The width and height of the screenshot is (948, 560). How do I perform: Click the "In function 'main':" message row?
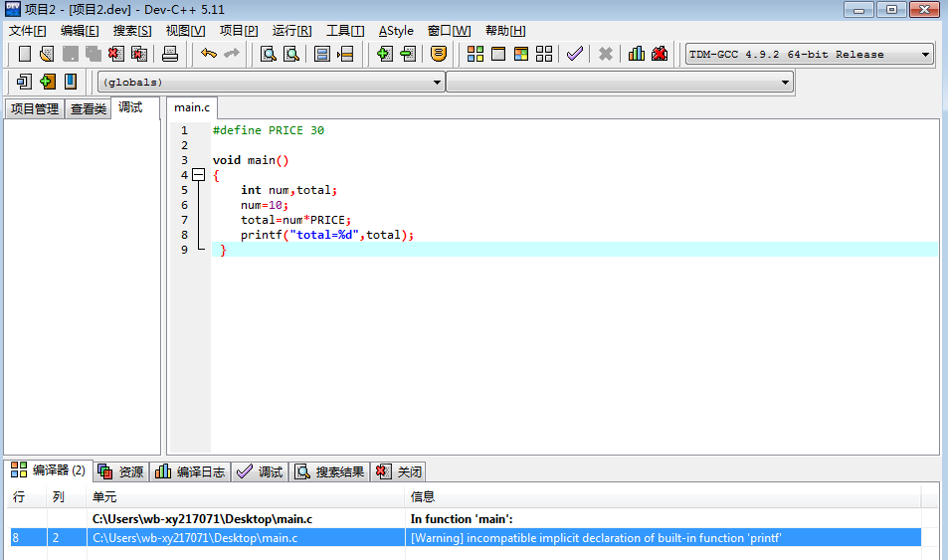pos(466,519)
